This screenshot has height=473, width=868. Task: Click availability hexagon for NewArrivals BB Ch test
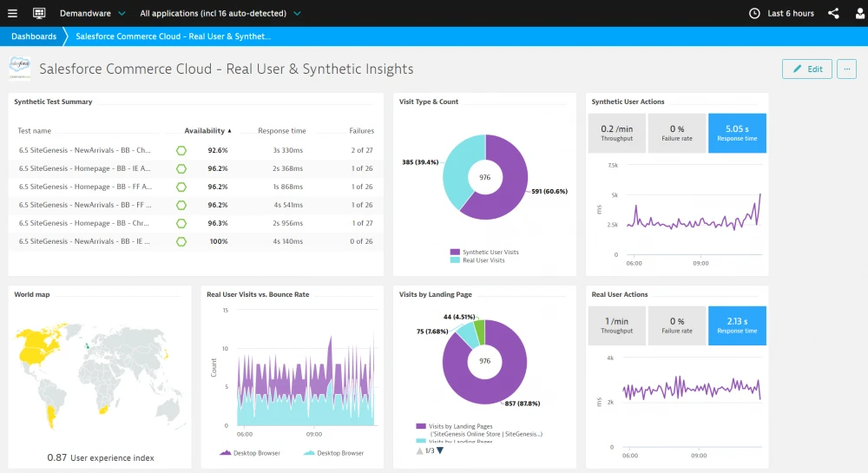click(x=181, y=150)
